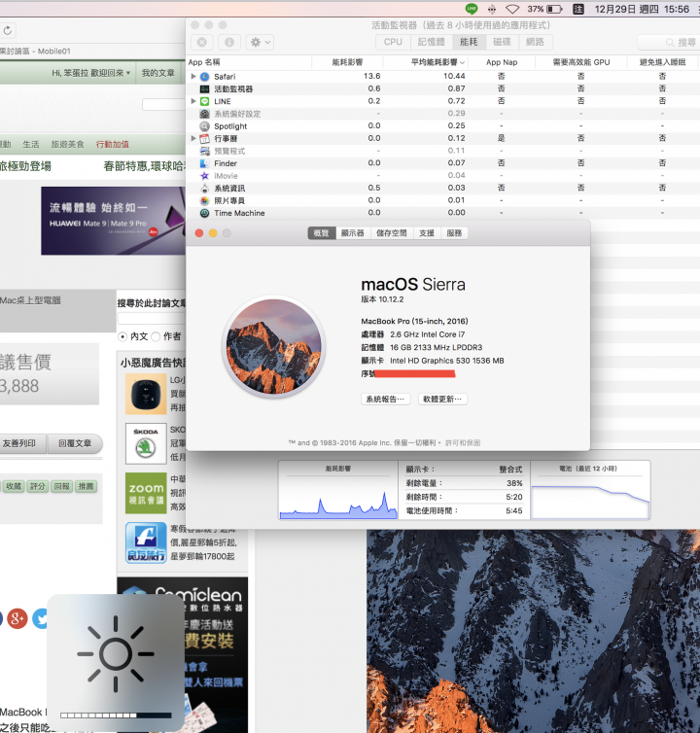This screenshot has height=733, width=700.
Task: Select the 作者 radio button
Action: (x=156, y=336)
